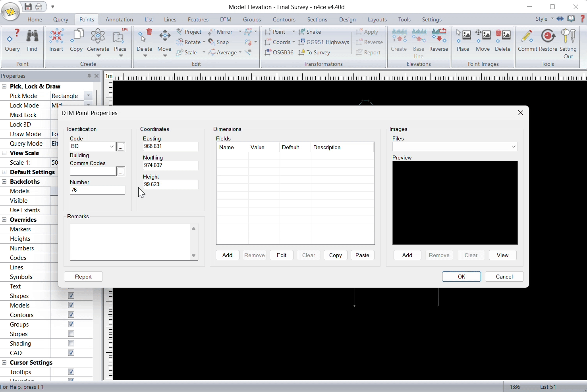This screenshot has width=587, height=392.
Task: Switch to the Annotation ribbon tab
Action: (119, 19)
